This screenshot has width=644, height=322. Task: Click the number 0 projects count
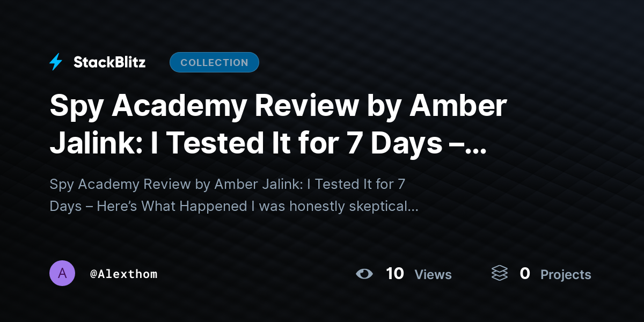pyautogui.click(x=525, y=274)
